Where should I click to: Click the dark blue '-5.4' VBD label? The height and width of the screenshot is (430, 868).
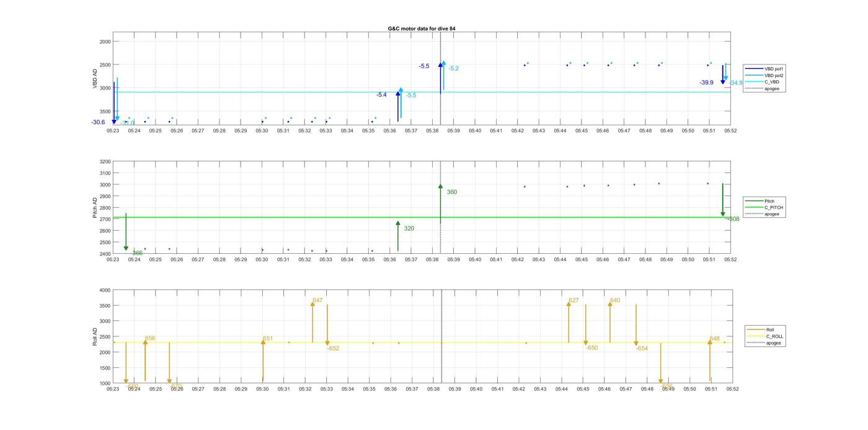[381, 95]
